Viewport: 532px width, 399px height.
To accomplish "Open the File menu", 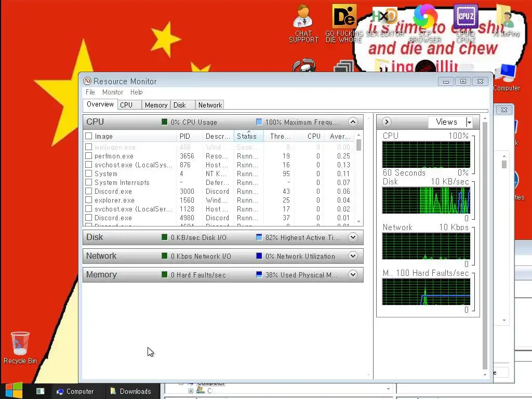I will (90, 92).
